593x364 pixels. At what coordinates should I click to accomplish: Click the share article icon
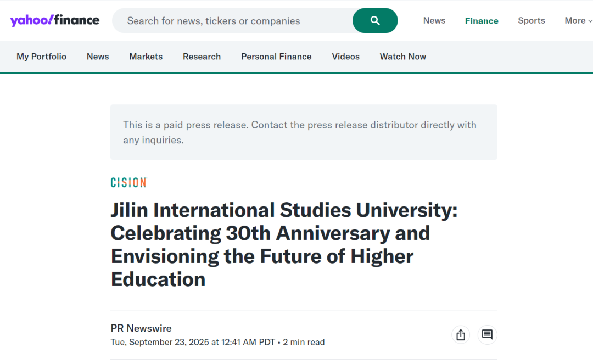pos(461,334)
